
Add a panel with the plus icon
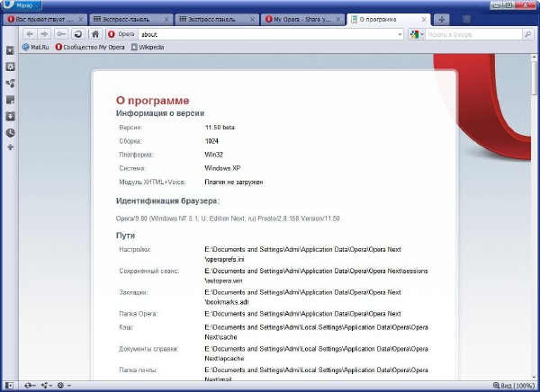pos(10,147)
